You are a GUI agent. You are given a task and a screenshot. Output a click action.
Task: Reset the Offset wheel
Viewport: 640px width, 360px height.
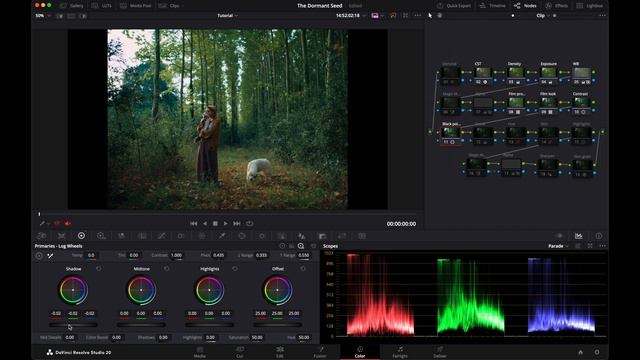(303, 269)
